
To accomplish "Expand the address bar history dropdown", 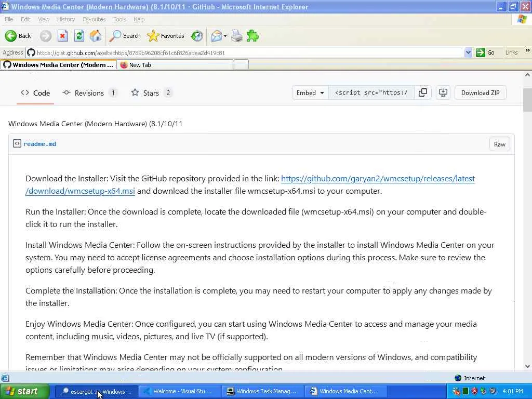I will pos(468,52).
